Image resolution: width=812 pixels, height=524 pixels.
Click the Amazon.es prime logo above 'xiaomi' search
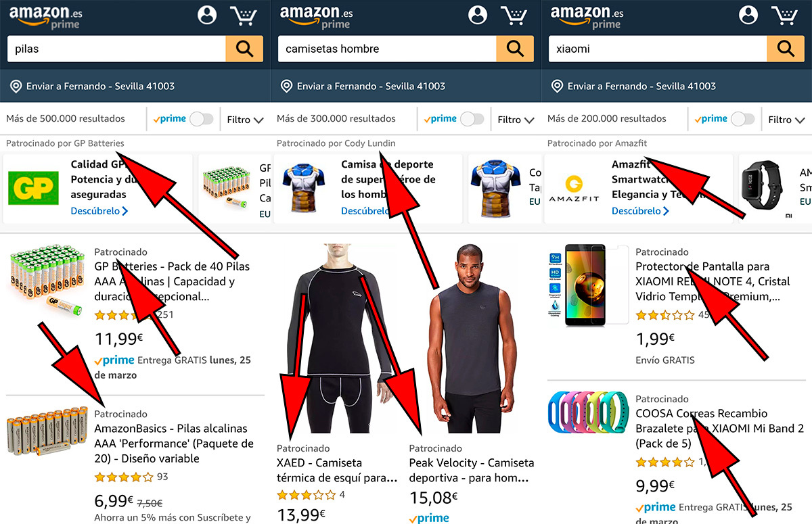point(587,17)
